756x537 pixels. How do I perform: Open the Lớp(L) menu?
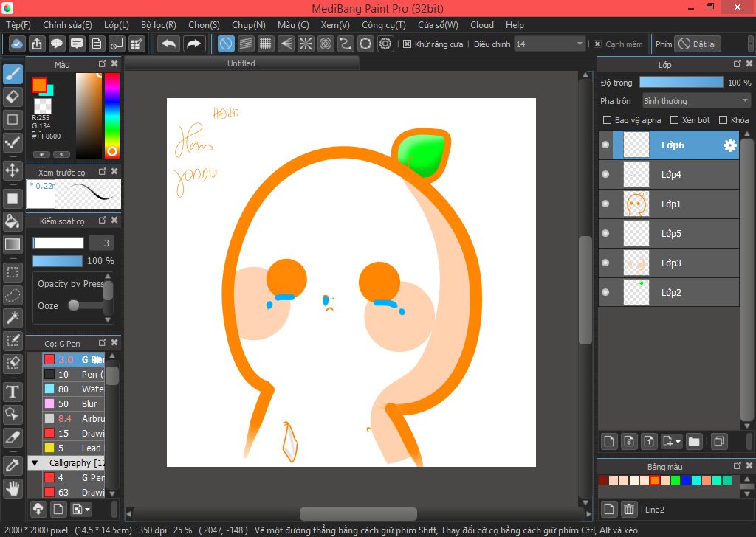pos(117,25)
